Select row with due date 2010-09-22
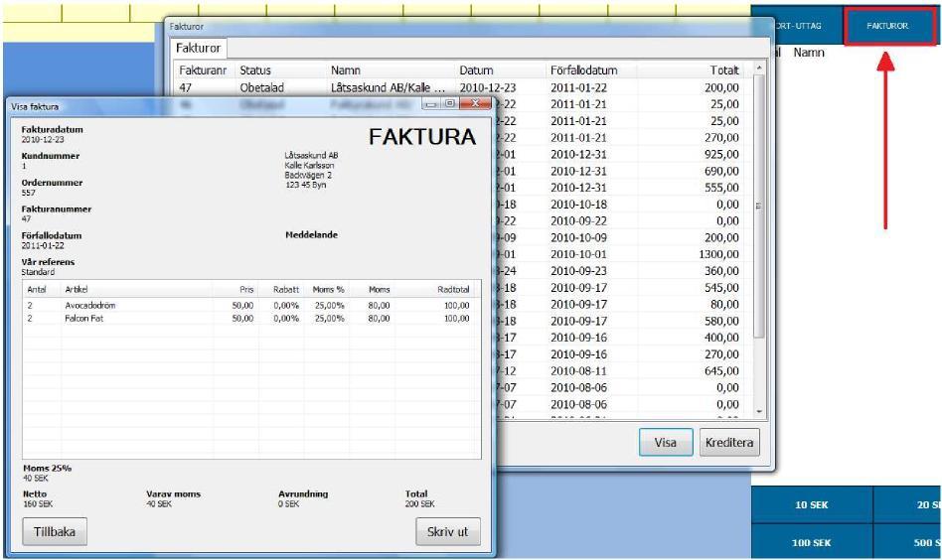 tap(621, 221)
